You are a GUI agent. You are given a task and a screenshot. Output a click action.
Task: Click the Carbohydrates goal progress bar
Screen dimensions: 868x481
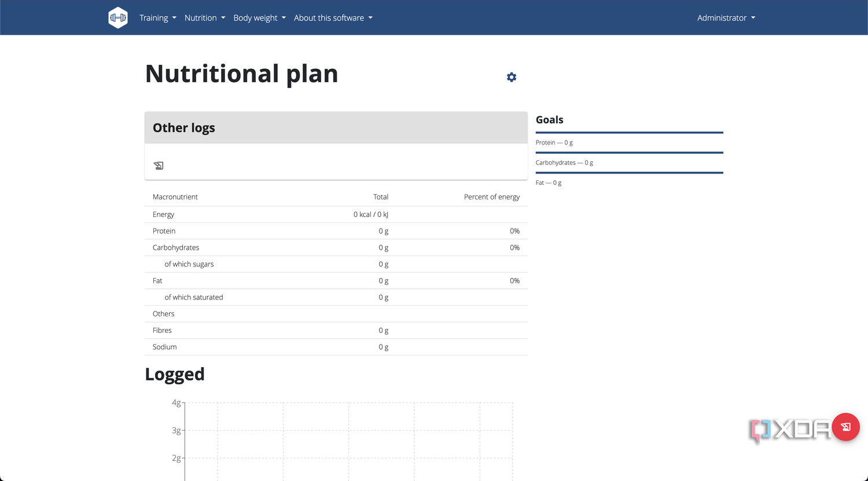(630, 153)
